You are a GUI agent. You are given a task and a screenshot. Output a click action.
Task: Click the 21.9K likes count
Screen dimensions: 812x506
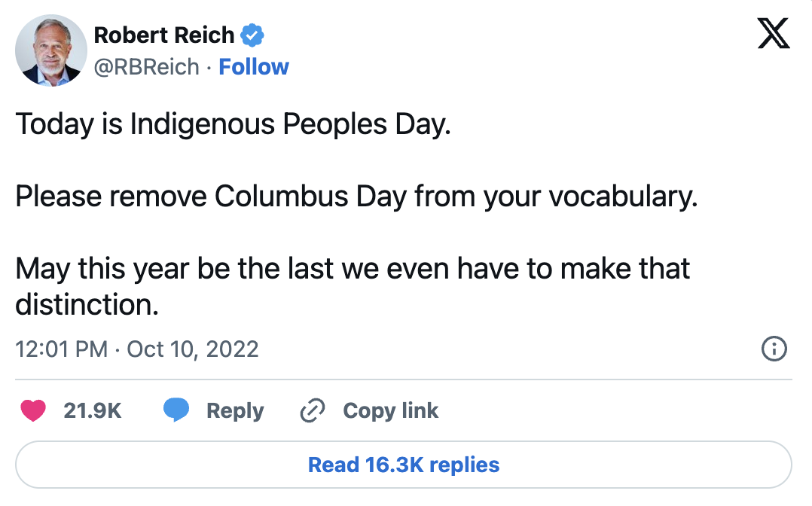click(93, 410)
